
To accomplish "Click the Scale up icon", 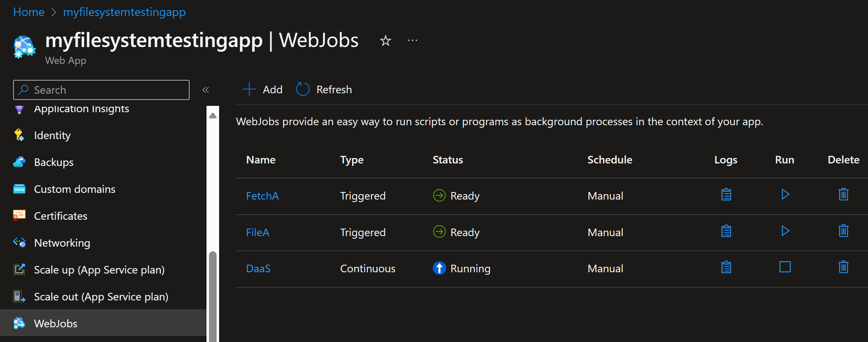I will pyautogui.click(x=19, y=269).
